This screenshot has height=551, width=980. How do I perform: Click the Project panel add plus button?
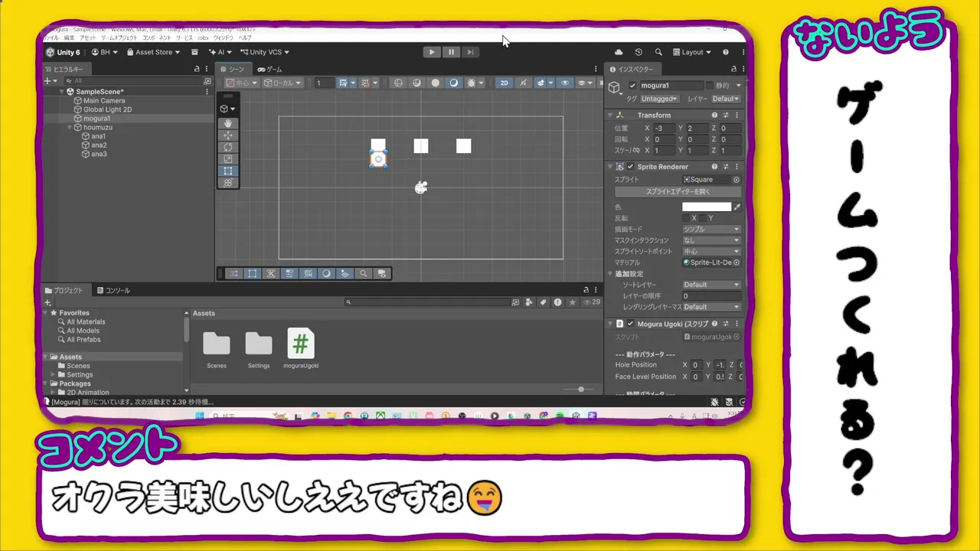tap(47, 302)
